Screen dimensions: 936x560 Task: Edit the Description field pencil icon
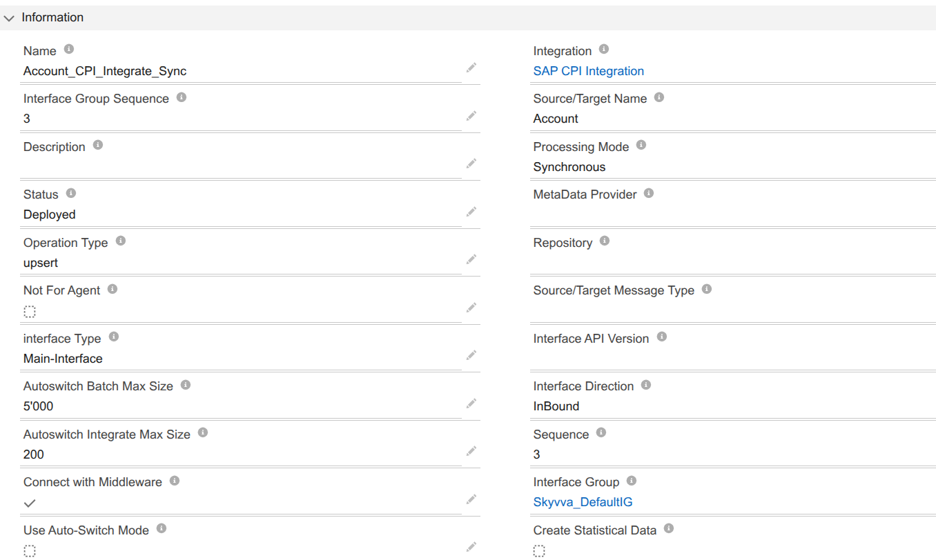click(471, 163)
